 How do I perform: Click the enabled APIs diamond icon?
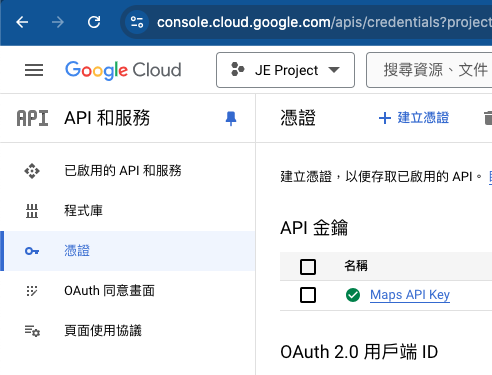click(x=32, y=171)
